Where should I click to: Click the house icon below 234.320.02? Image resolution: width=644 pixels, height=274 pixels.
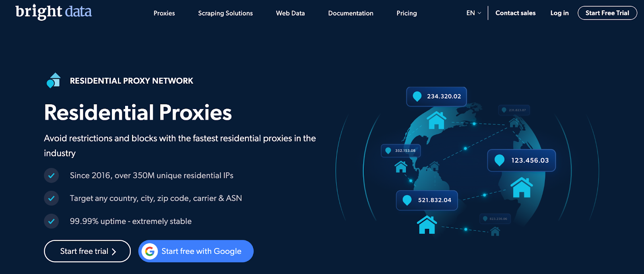coord(437,120)
